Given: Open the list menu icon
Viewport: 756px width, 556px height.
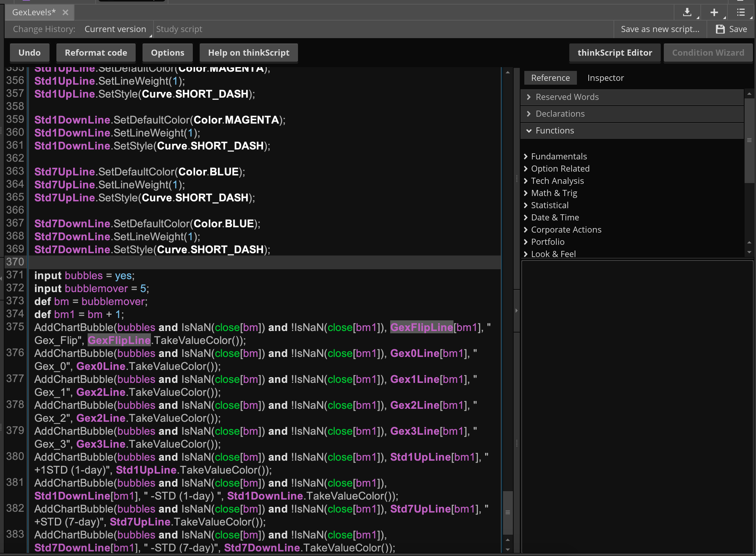Looking at the screenshot, I should (741, 12).
